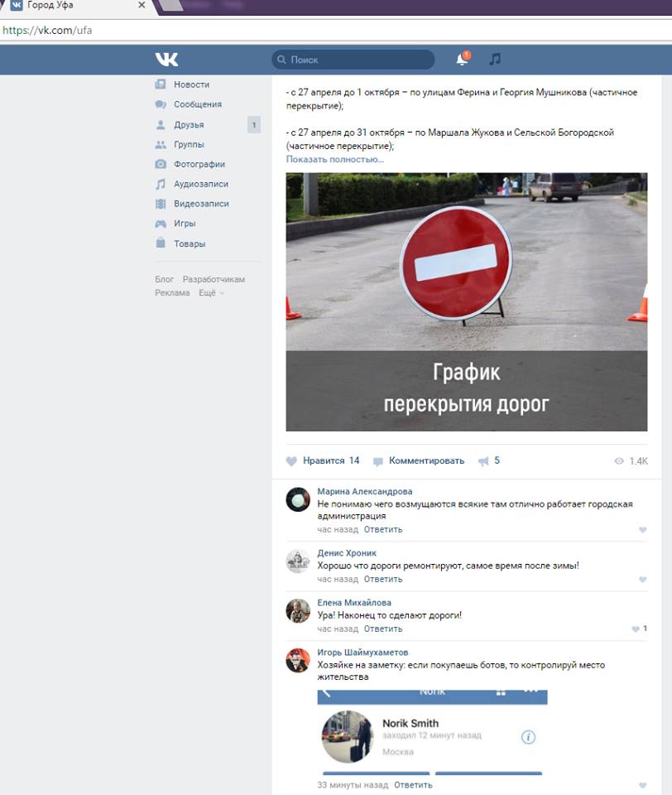Expand the Ещё menu in sidebar

[x=211, y=293]
